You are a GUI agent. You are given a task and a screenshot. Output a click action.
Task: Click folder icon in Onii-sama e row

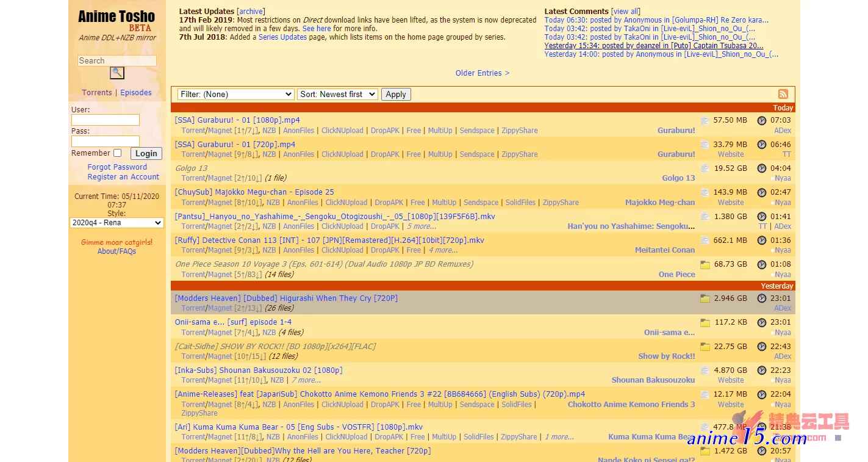coord(705,323)
